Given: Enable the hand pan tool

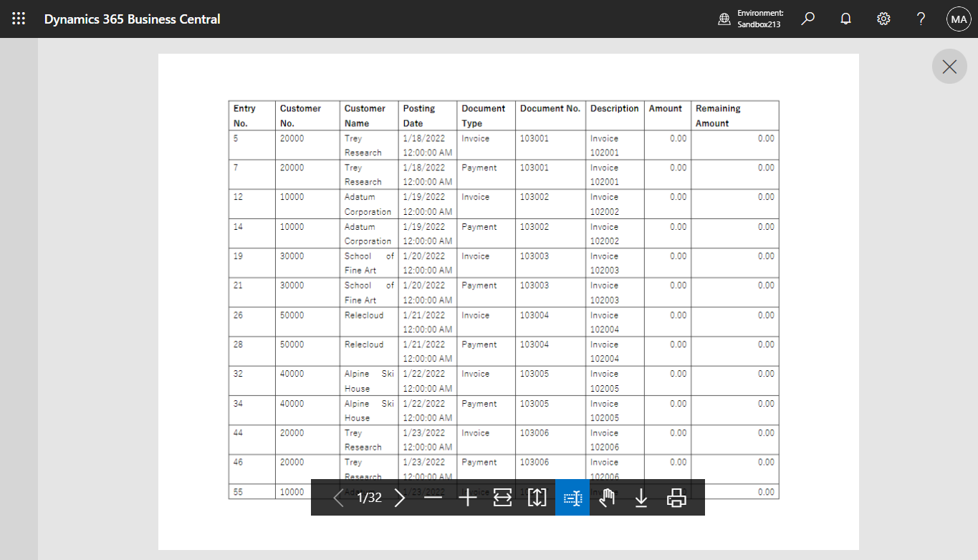Looking at the screenshot, I should tap(606, 498).
